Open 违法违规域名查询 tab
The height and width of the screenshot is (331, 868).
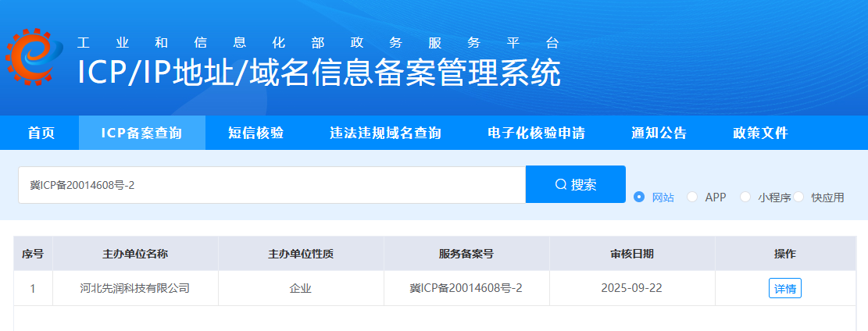385,133
